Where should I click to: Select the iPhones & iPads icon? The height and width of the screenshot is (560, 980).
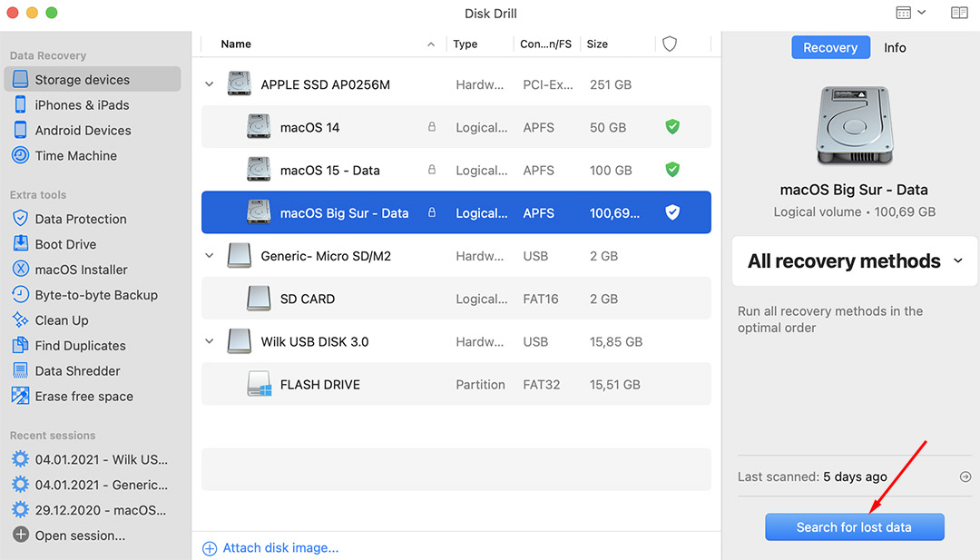21,104
